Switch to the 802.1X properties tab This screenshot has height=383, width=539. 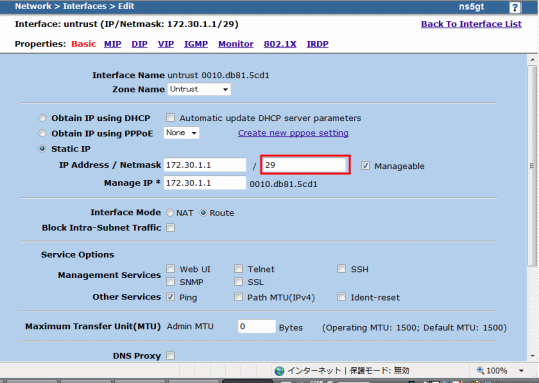pyautogui.click(x=280, y=44)
